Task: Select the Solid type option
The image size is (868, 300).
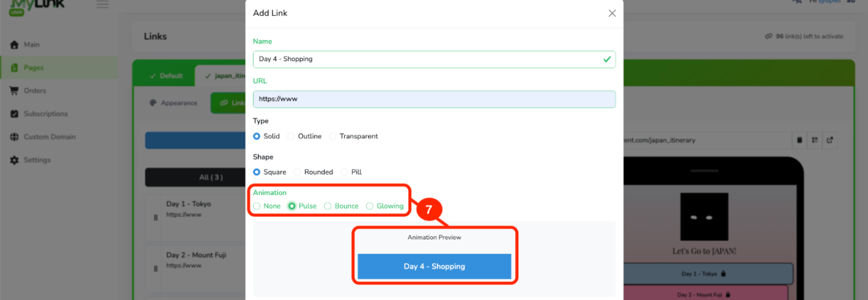Action: 257,136
